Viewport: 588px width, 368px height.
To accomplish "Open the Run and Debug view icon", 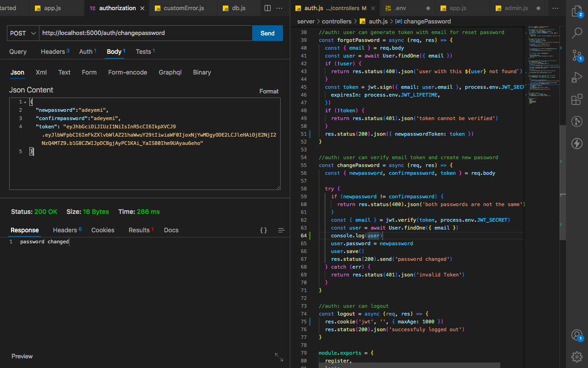I will pos(577,77).
